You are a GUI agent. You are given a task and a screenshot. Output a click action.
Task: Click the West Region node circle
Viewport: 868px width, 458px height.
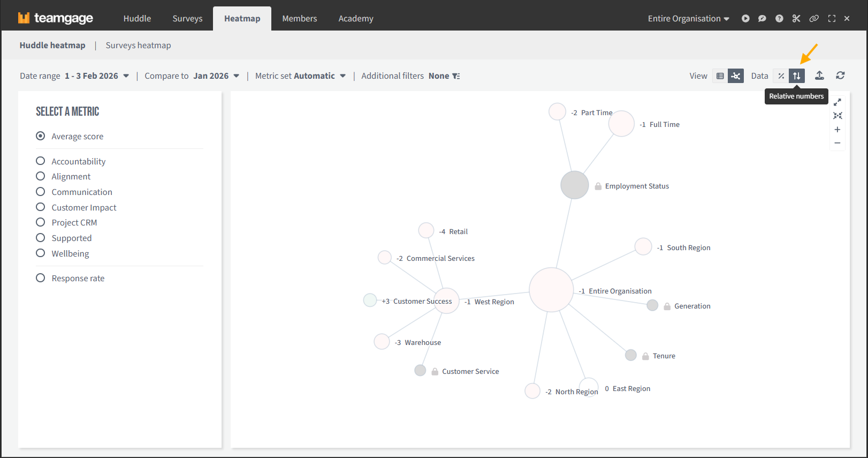[x=446, y=301]
